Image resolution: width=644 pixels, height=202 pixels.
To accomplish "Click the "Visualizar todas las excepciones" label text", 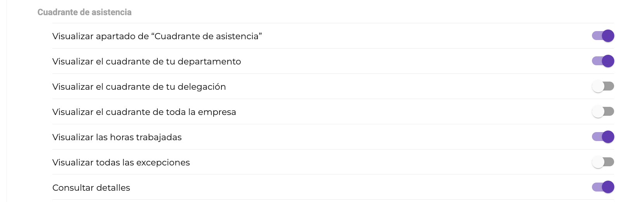I will (121, 162).
